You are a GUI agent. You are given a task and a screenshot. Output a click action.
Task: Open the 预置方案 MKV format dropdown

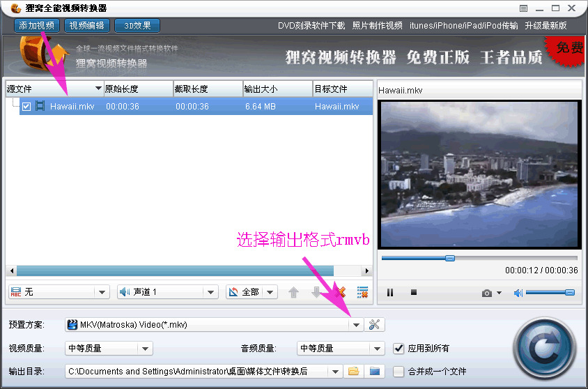coord(356,325)
